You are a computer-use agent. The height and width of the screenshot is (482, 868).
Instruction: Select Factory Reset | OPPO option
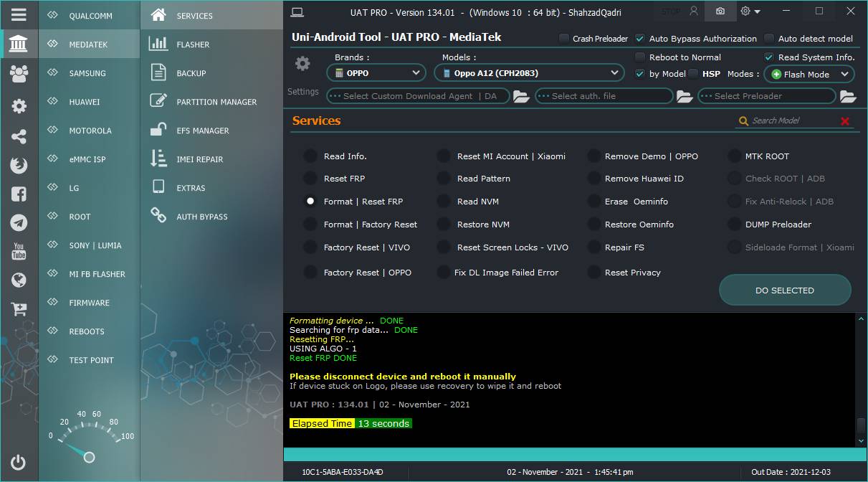click(310, 273)
